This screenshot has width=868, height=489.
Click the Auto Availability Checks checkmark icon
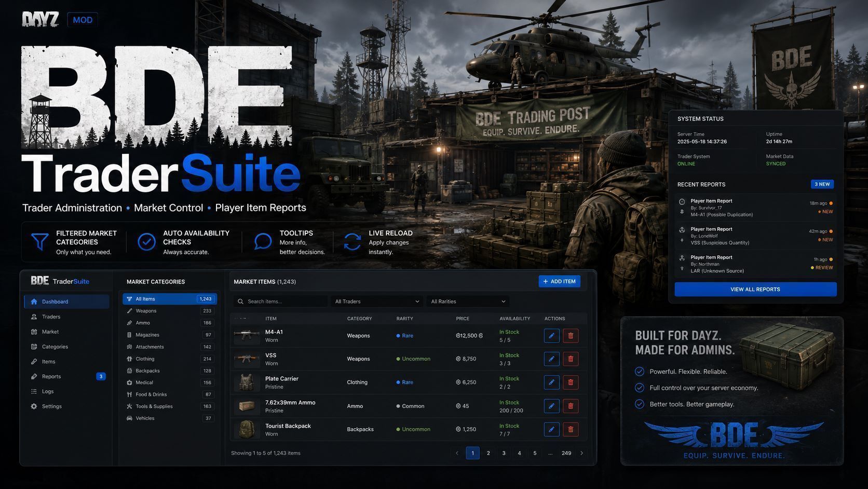click(x=146, y=242)
